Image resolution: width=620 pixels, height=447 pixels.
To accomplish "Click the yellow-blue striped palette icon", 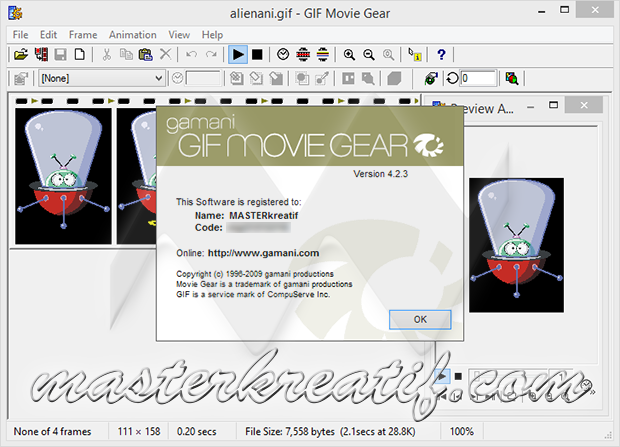I will [x=323, y=54].
